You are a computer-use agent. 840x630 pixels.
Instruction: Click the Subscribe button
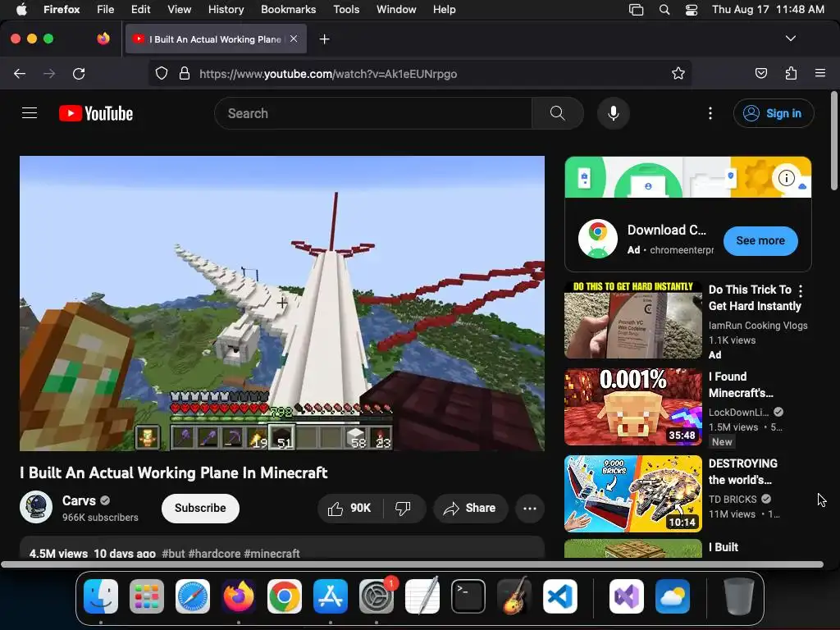point(200,508)
